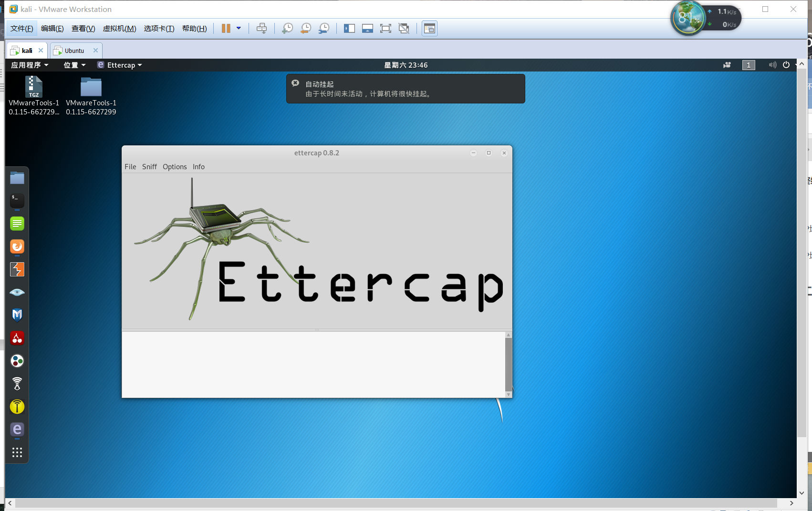Screen dimensions: 812x511
Task: Show all applications grid in the dock
Action: [x=17, y=452]
